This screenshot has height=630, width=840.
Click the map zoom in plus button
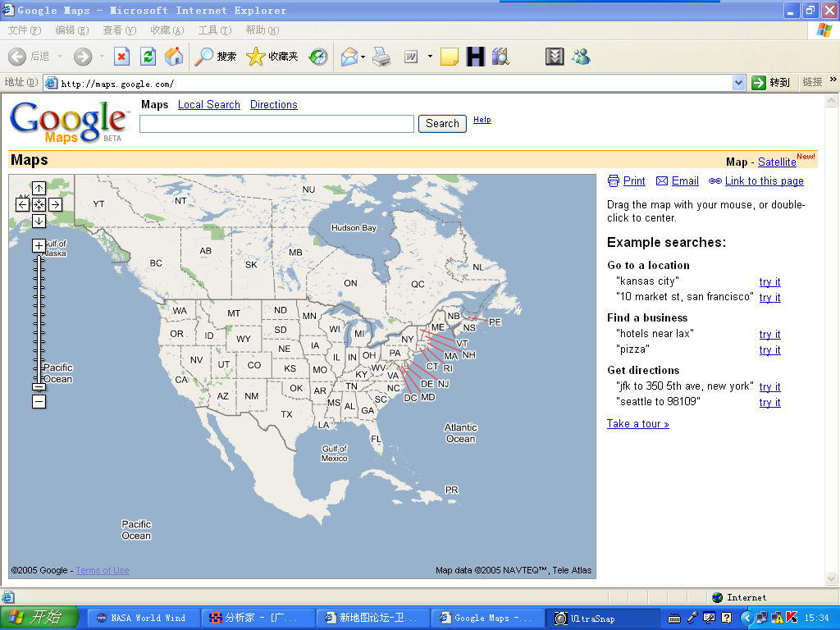click(x=39, y=245)
